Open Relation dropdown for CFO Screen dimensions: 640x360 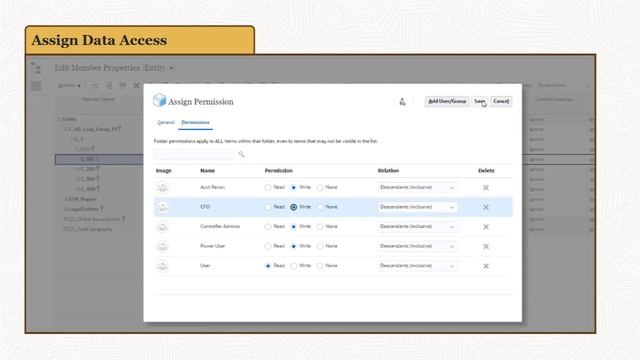[417, 207]
